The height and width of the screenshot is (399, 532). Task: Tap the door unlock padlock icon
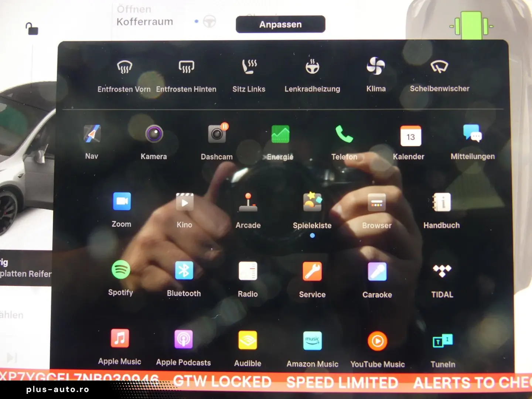click(32, 28)
